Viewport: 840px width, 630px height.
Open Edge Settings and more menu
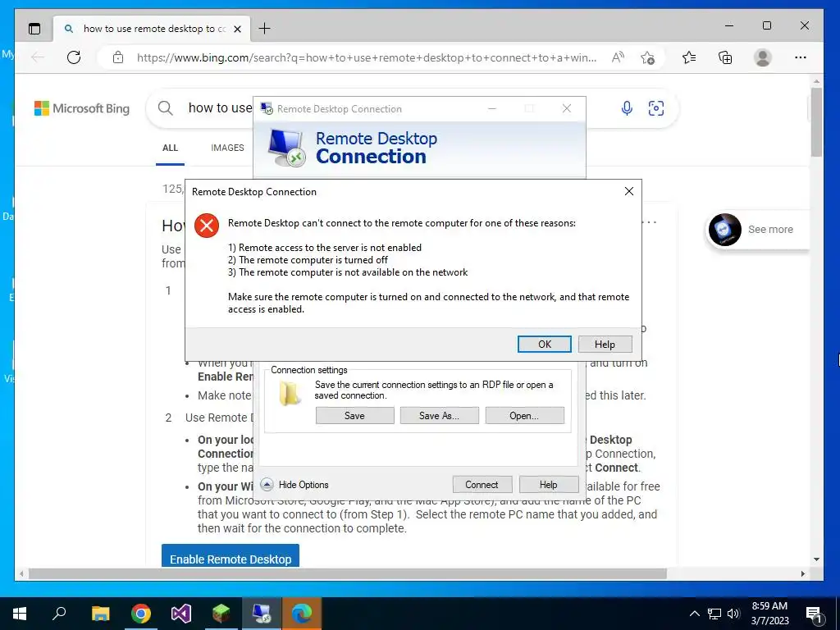(801, 57)
